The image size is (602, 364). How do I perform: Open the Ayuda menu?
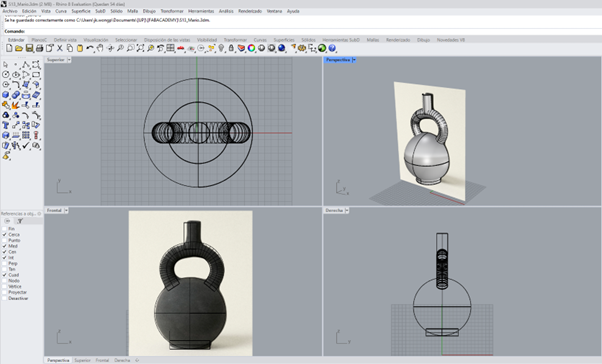pyautogui.click(x=293, y=11)
